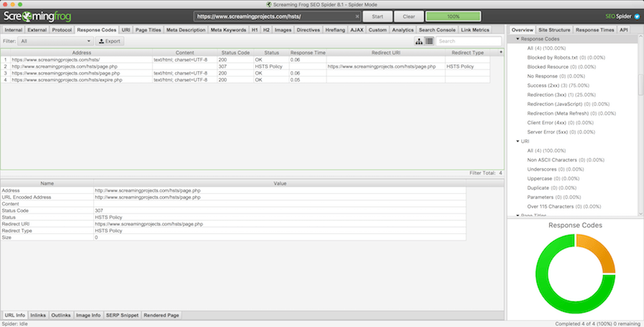Open the H2 tab

[266, 30]
